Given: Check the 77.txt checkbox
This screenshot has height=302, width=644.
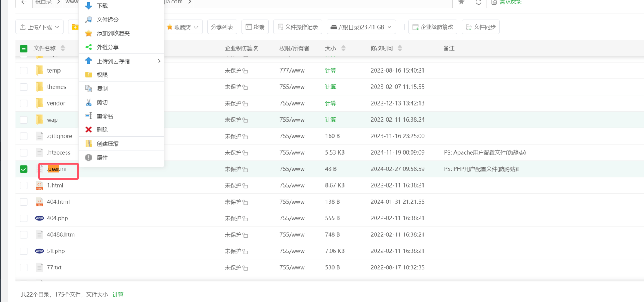Looking at the screenshot, I should [24, 267].
